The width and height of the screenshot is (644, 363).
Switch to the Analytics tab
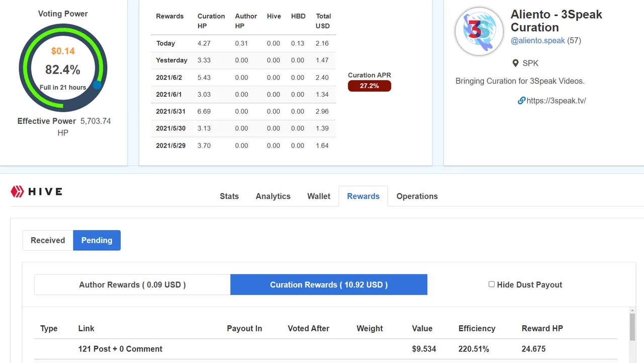(x=273, y=196)
